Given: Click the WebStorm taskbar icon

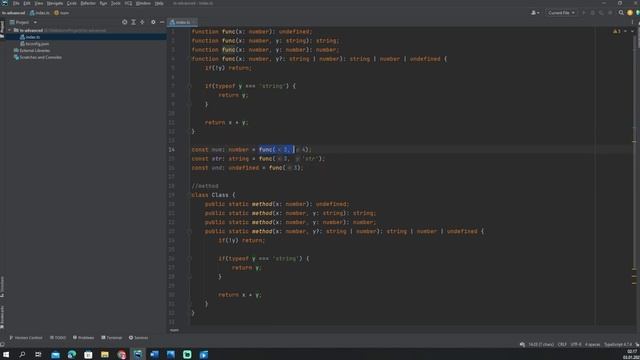Looking at the screenshot, I should 138,354.
